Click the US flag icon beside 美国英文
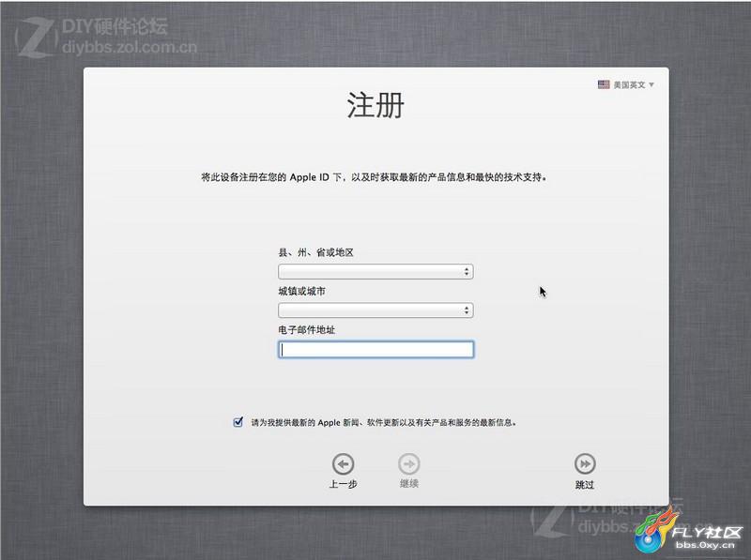Screen dimensions: 751x560 click(x=604, y=84)
